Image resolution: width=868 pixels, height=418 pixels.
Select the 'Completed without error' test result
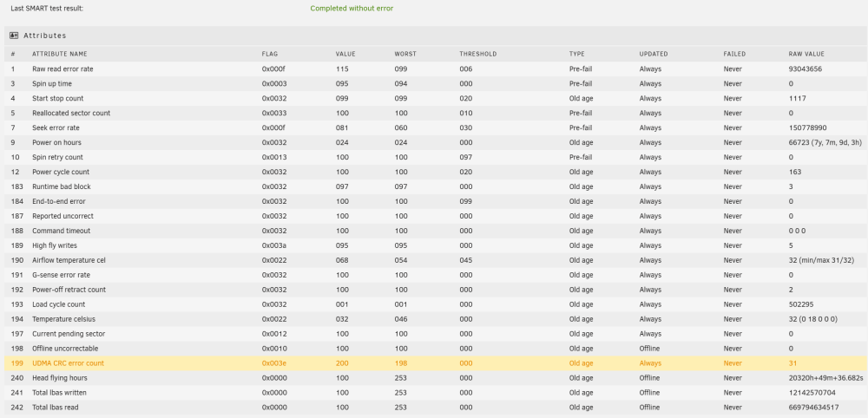point(352,9)
